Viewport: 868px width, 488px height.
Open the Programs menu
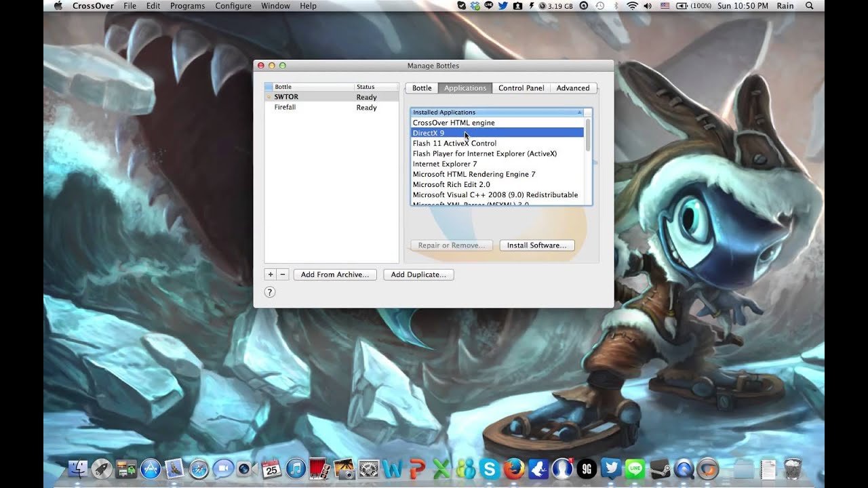point(187,5)
